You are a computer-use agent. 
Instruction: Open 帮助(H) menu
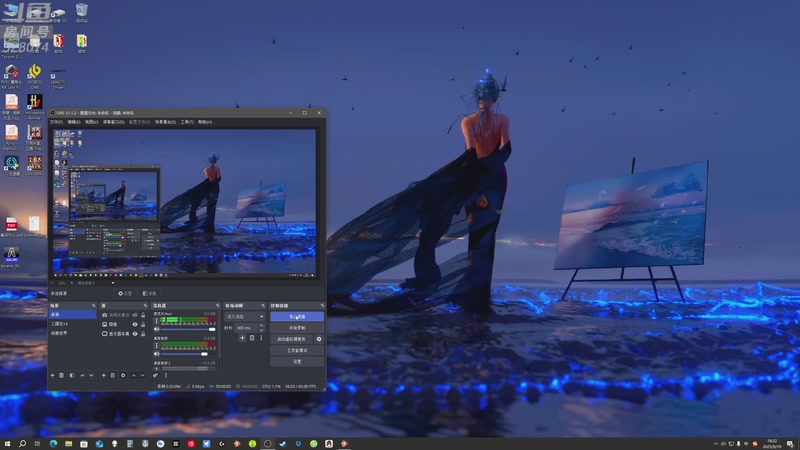coord(205,122)
